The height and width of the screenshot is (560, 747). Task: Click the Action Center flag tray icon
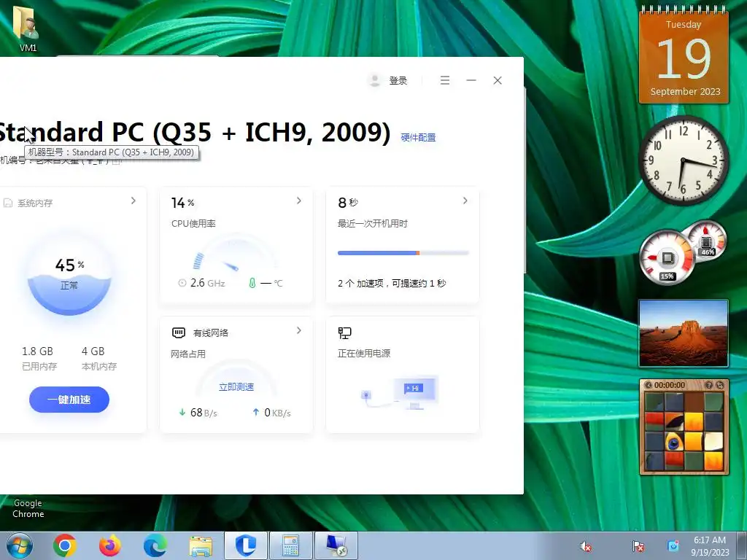click(x=638, y=546)
